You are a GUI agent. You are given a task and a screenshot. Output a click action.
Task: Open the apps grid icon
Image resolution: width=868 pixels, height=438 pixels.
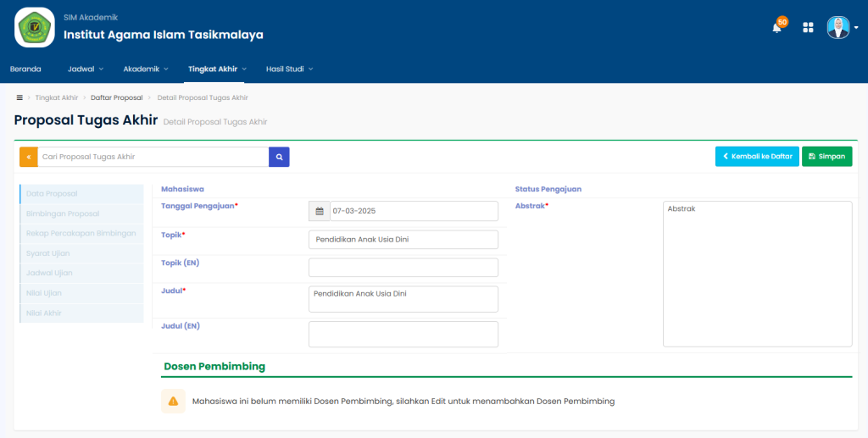pos(808,27)
